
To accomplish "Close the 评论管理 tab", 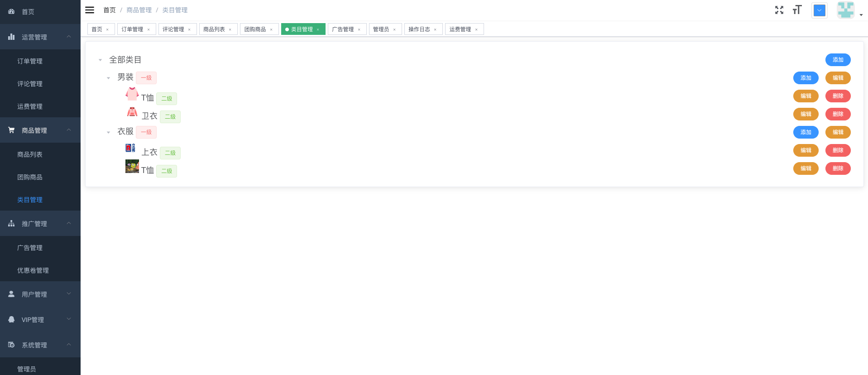I will (189, 29).
